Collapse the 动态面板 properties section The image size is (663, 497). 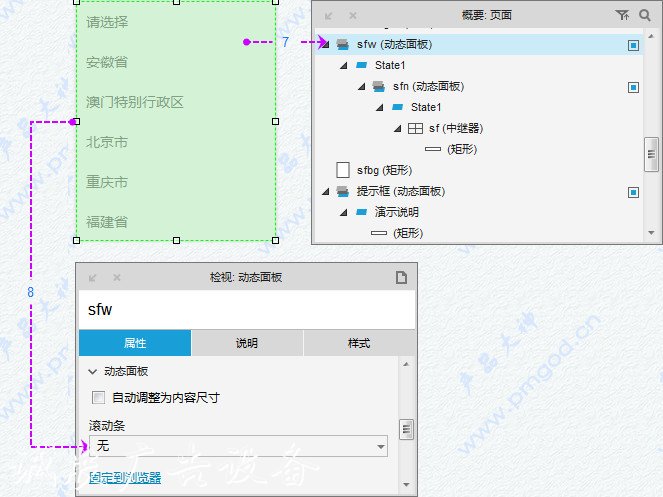[93, 372]
